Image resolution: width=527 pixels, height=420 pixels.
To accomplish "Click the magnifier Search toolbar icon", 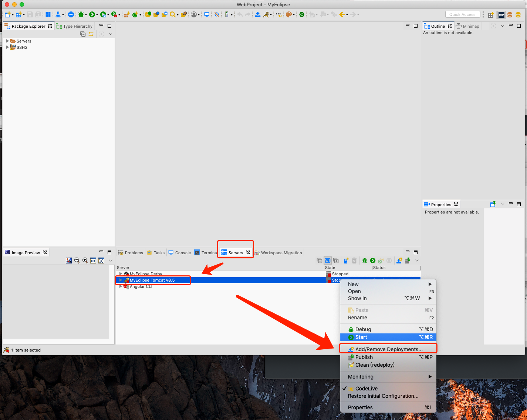I will click(x=173, y=14).
